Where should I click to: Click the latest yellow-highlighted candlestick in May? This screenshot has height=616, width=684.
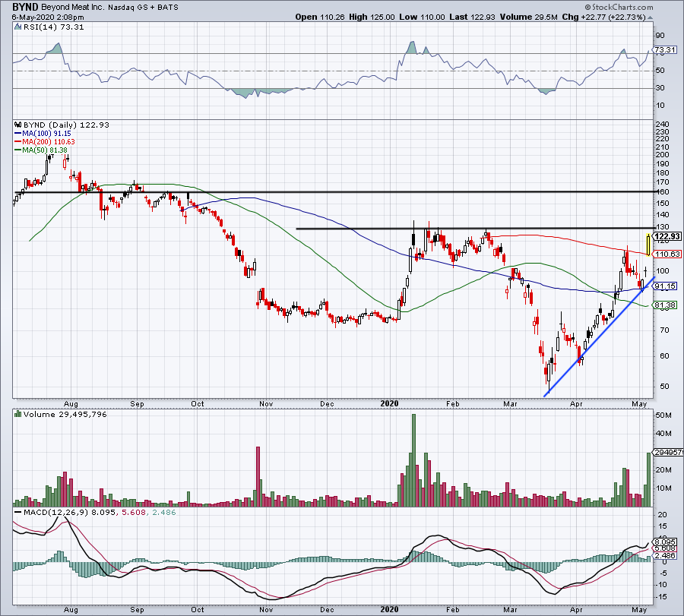pos(648,245)
